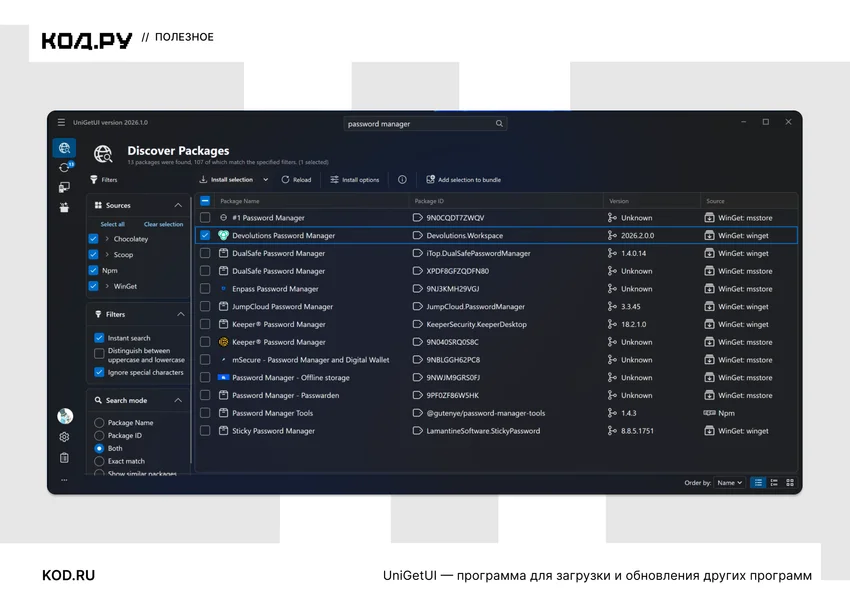Open Software Updates sidebar page
Screen dimensions: 850x605
(64, 168)
